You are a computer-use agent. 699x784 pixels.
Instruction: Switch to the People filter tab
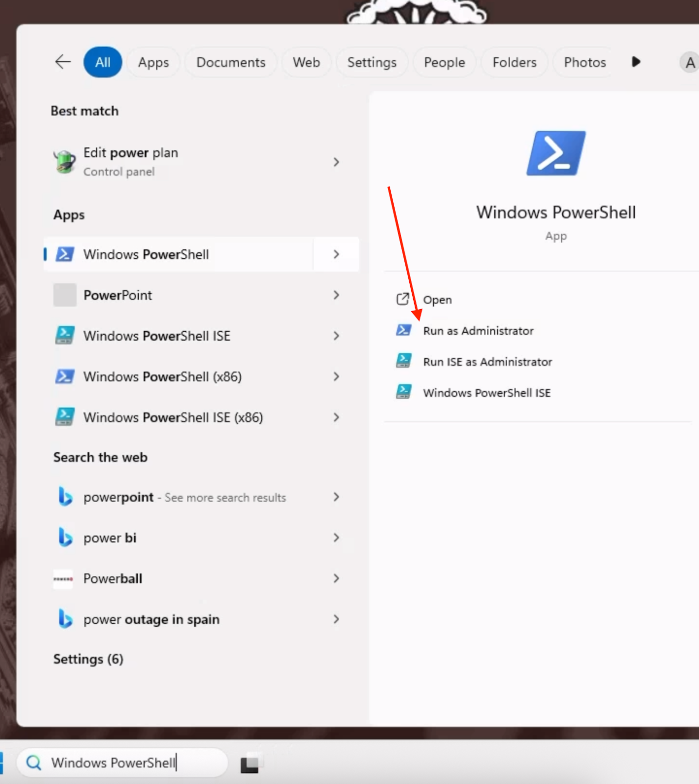pos(445,62)
